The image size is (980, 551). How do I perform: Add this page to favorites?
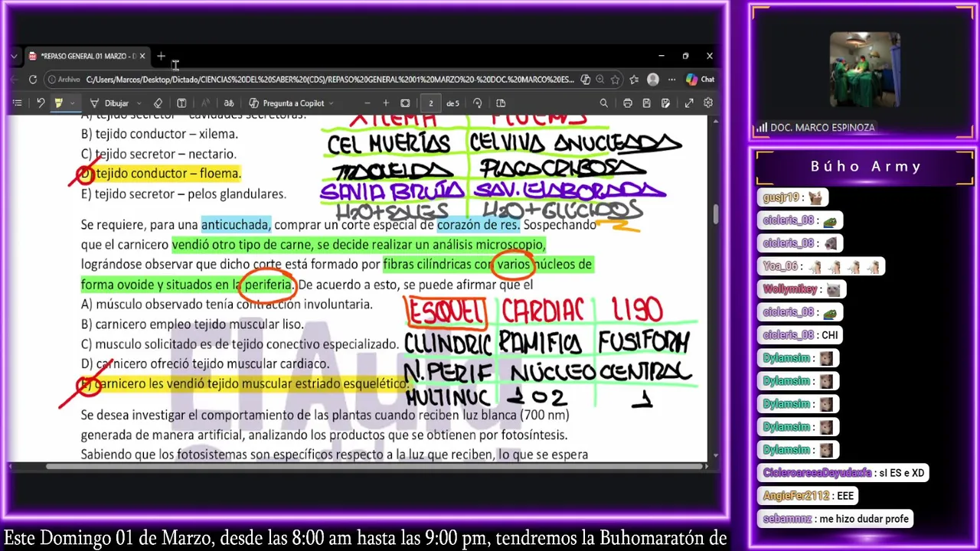click(616, 80)
